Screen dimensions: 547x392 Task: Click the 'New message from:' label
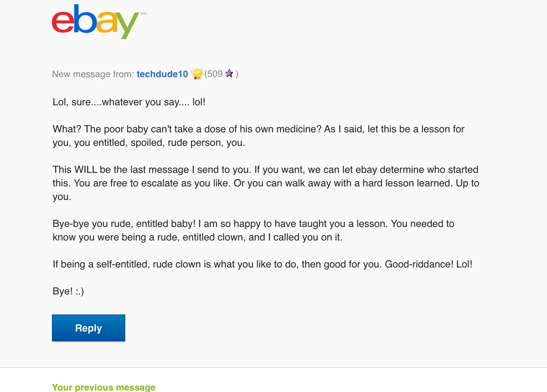[93, 74]
